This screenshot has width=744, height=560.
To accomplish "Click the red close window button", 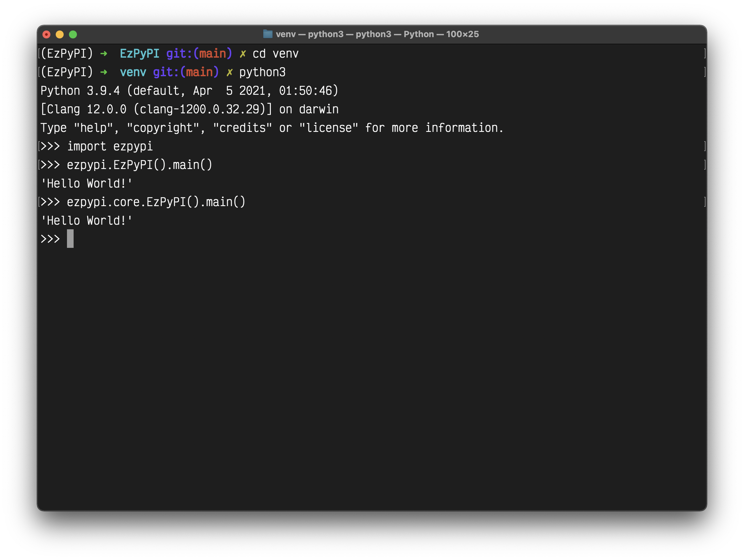I will (x=46, y=34).
